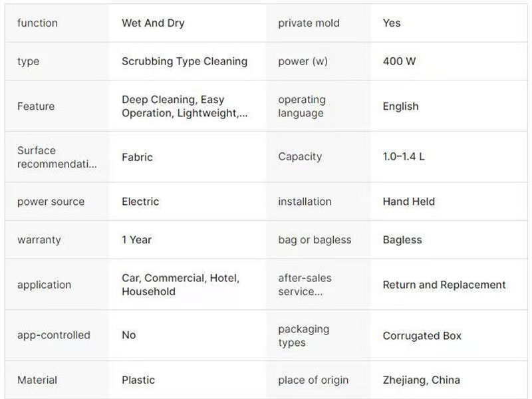532x399 pixels.
Task: Click the 'Fabric' surface value
Action: (137, 158)
